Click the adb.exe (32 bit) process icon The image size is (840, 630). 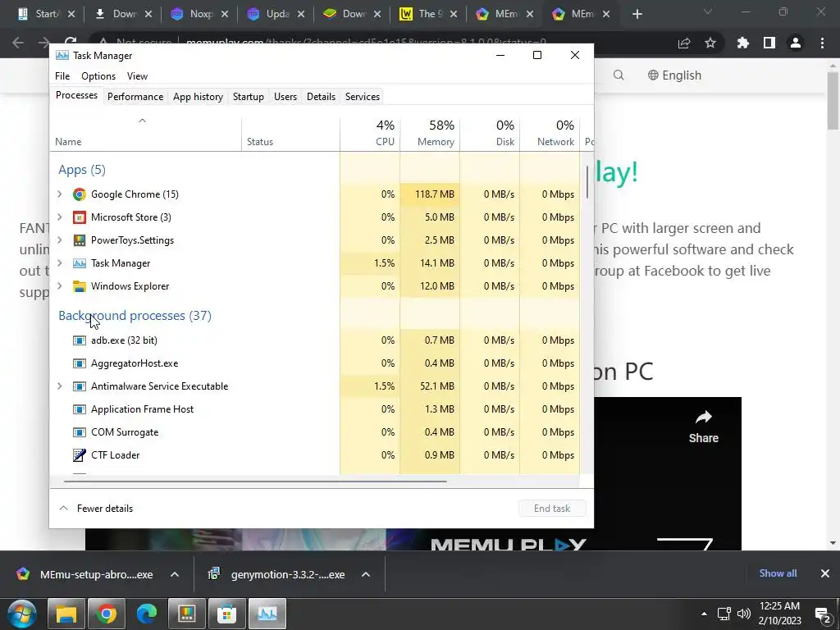[80, 340]
